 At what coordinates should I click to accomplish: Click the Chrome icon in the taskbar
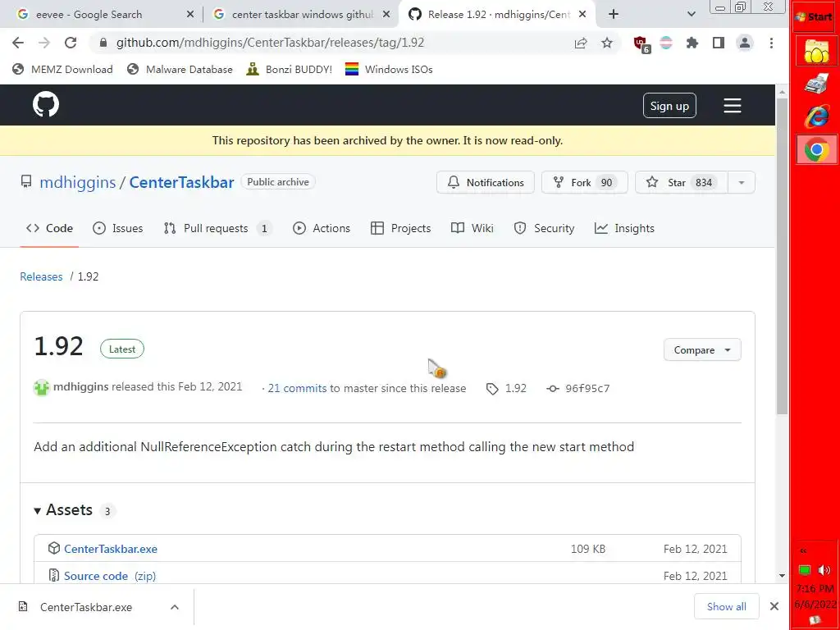[816, 150]
